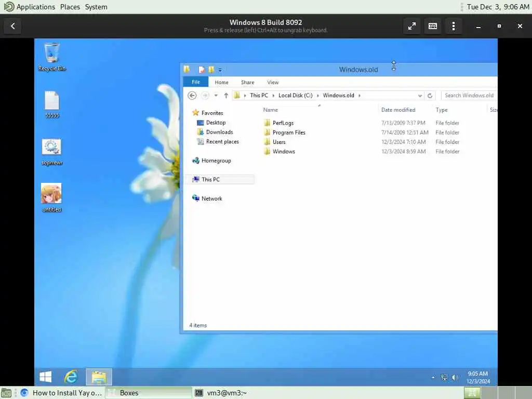
Task: Open recent locations dropdown arrow
Action: coord(216,96)
